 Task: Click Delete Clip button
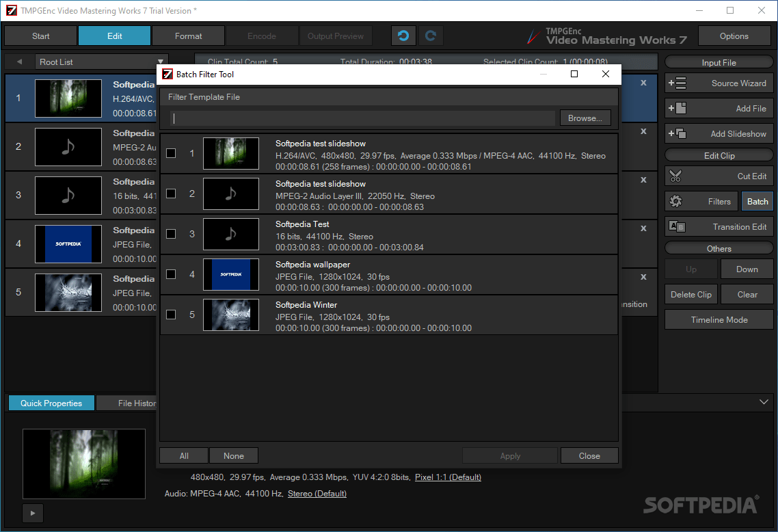tap(691, 294)
